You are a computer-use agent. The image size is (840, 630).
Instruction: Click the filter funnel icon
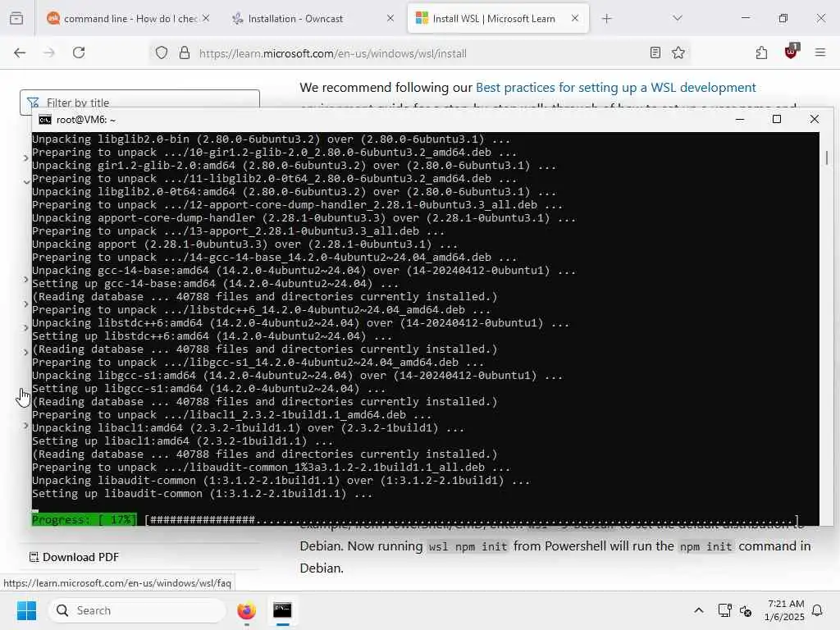point(33,103)
